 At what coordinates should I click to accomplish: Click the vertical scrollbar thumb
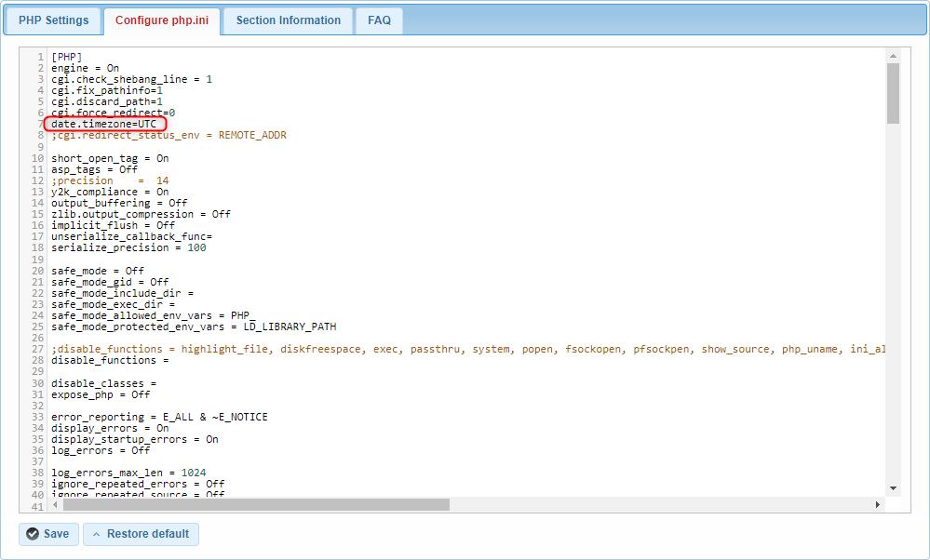pos(891,93)
